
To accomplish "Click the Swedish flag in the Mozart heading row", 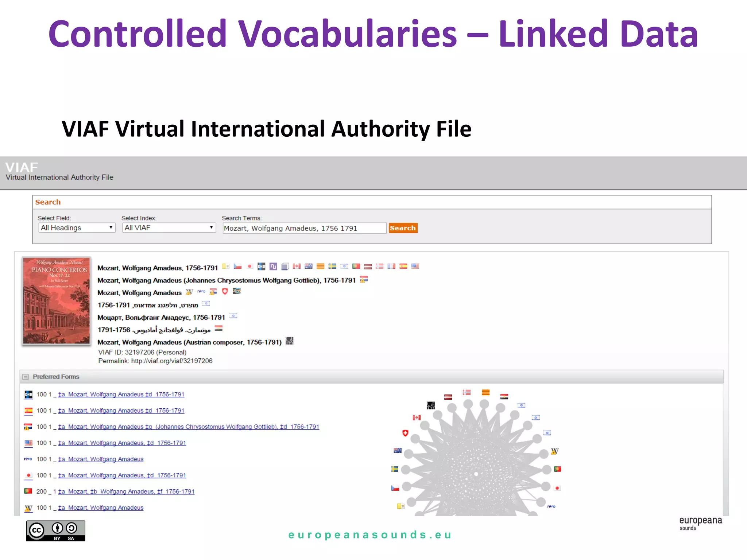I will click(332, 266).
